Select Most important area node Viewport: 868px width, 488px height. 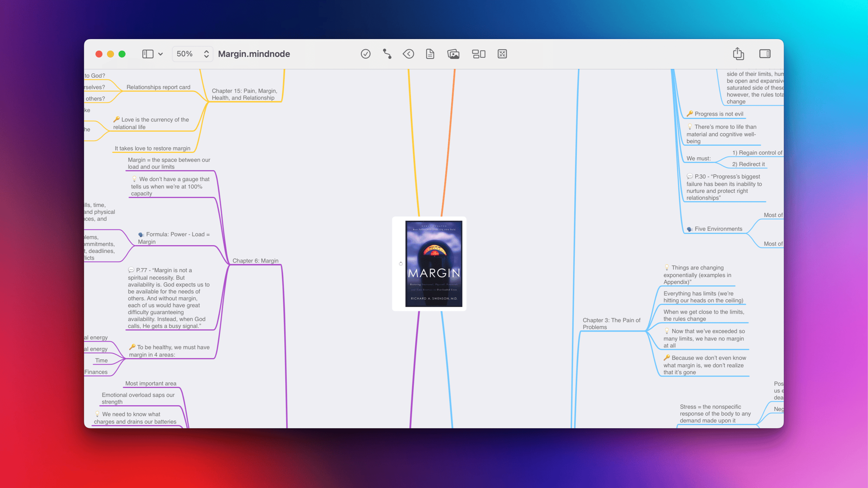(x=151, y=383)
